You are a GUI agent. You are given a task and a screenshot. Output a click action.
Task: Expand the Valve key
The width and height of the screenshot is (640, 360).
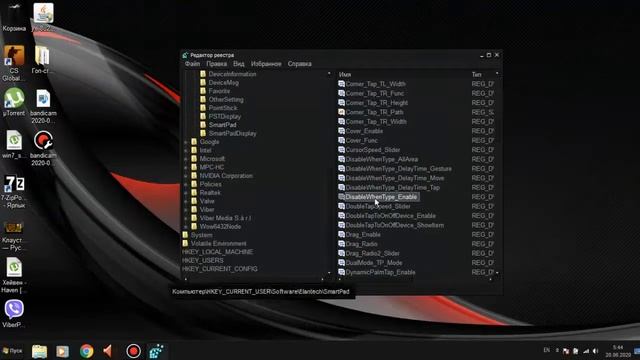(186, 201)
